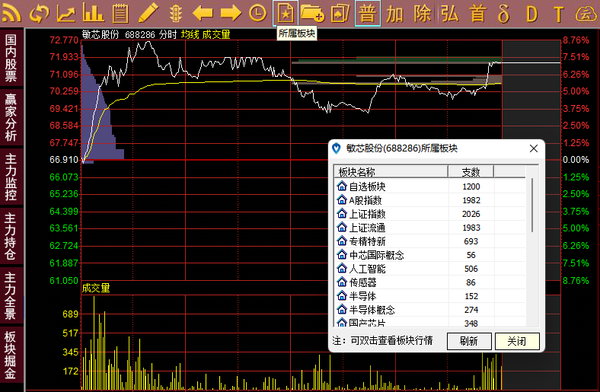Select the pencil drawing tool

point(148,13)
